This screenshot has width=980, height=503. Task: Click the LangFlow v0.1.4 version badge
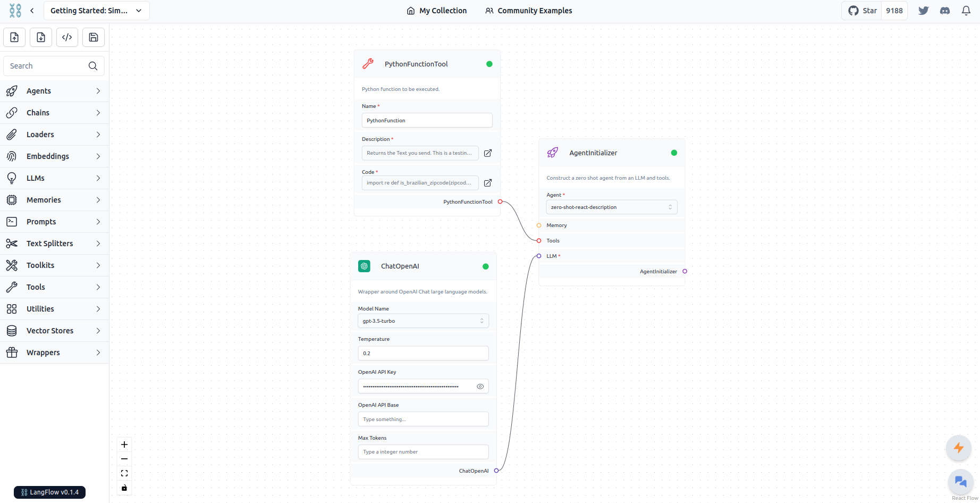[49, 492]
